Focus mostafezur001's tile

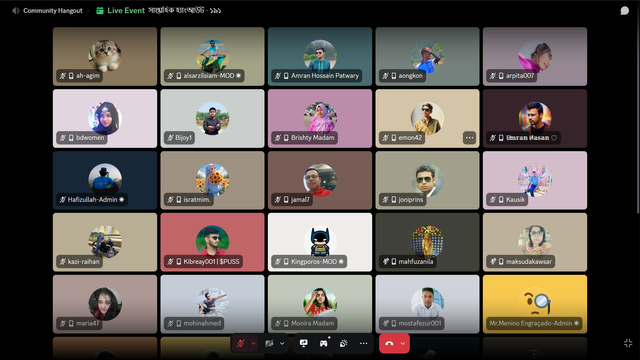click(x=427, y=304)
